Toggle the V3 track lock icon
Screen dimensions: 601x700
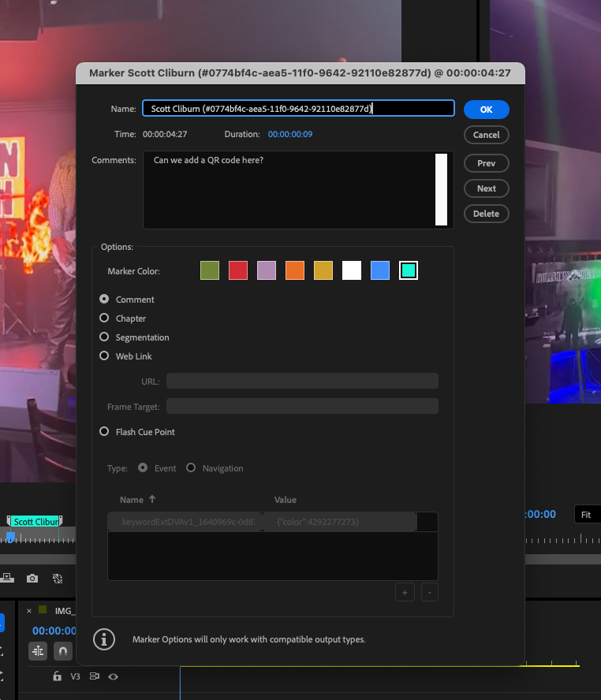57,676
